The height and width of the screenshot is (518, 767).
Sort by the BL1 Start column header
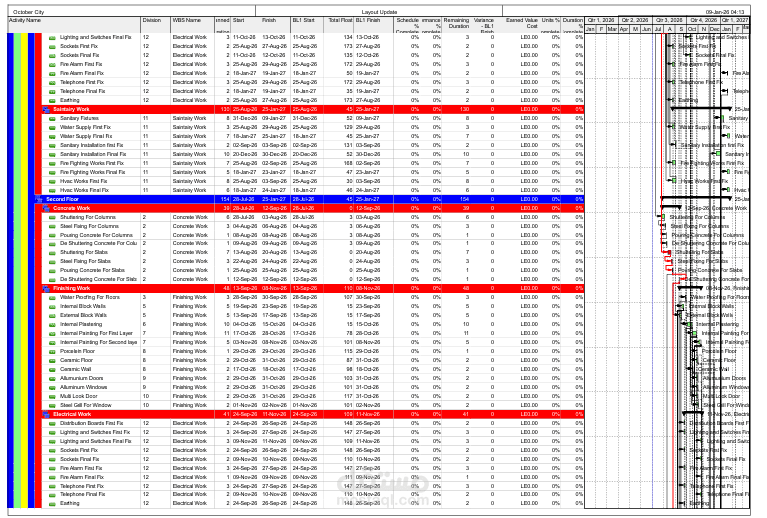307,25
